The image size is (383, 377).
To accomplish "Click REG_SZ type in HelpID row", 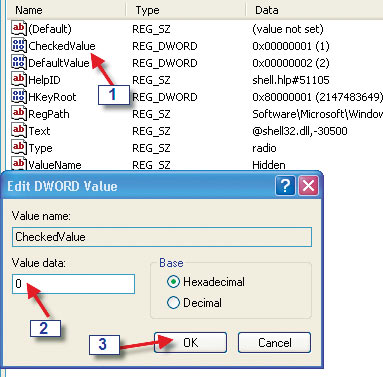I will coord(151,80).
